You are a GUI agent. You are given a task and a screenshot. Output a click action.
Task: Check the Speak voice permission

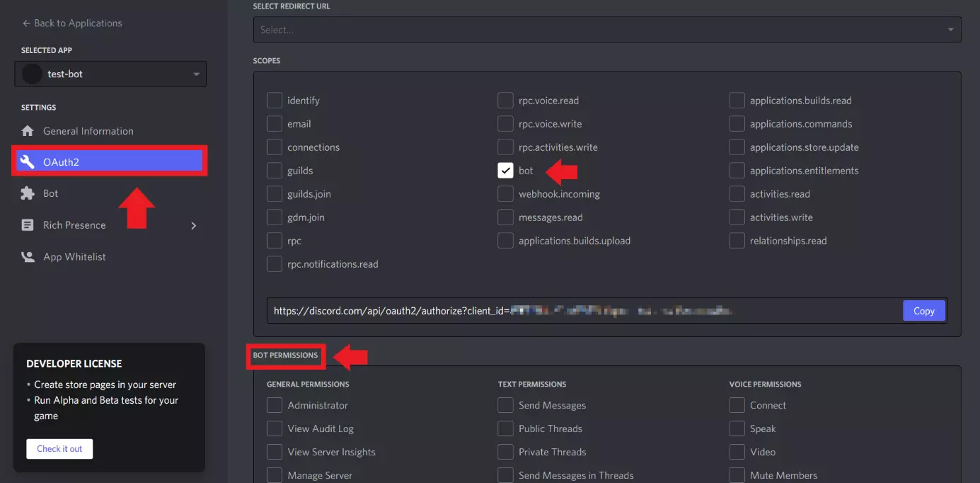(737, 428)
